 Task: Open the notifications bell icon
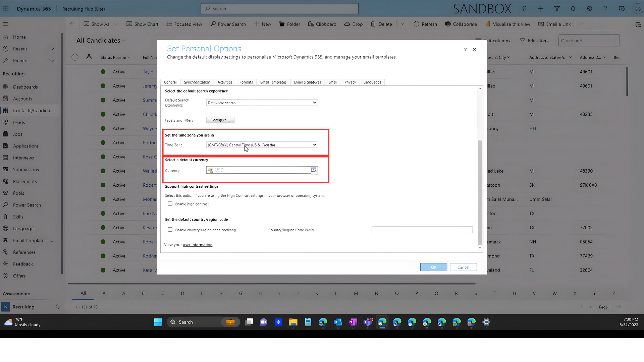(x=573, y=9)
